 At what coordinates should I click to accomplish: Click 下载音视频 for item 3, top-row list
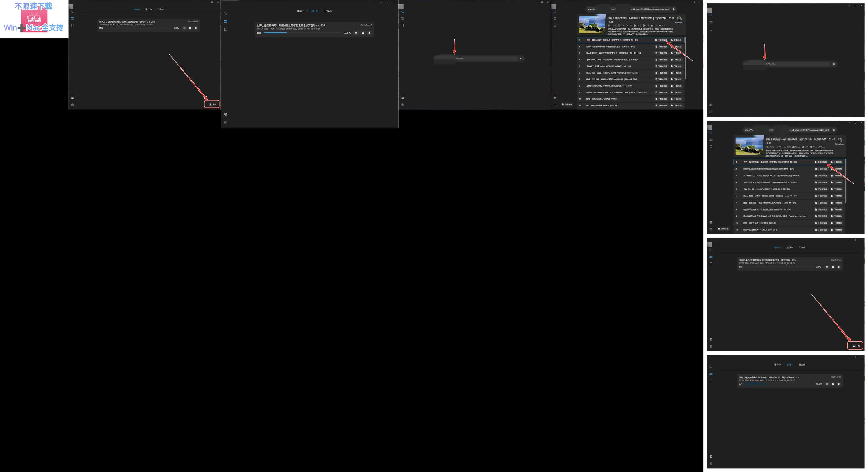(661, 53)
